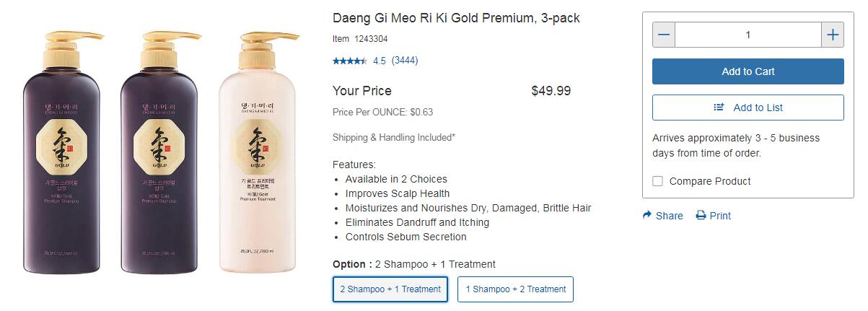The width and height of the screenshot is (868, 311).
Task: Select the 2 Shampoo + 1 Treatment option
Action: click(x=390, y=289)
